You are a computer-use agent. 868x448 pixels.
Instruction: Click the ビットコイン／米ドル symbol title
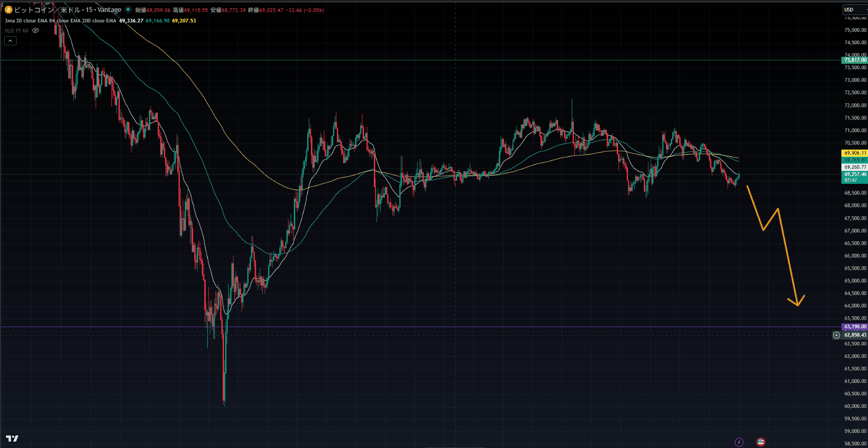(47, 10)
